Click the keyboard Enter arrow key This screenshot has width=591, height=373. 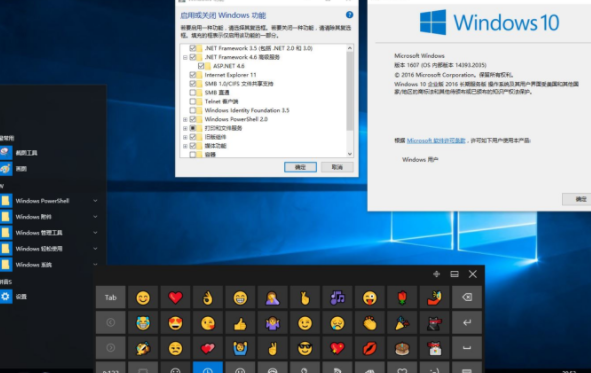(467, 323)
